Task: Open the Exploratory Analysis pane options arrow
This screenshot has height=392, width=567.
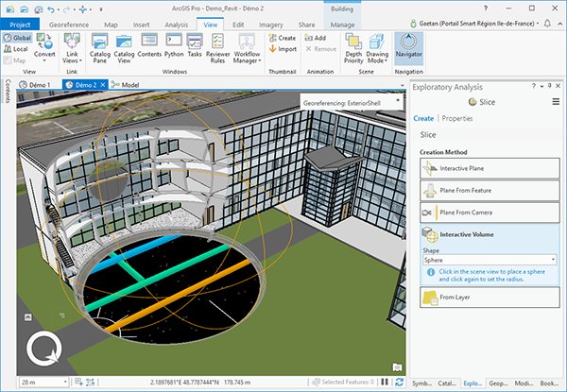Action: (x=541, y=86)
